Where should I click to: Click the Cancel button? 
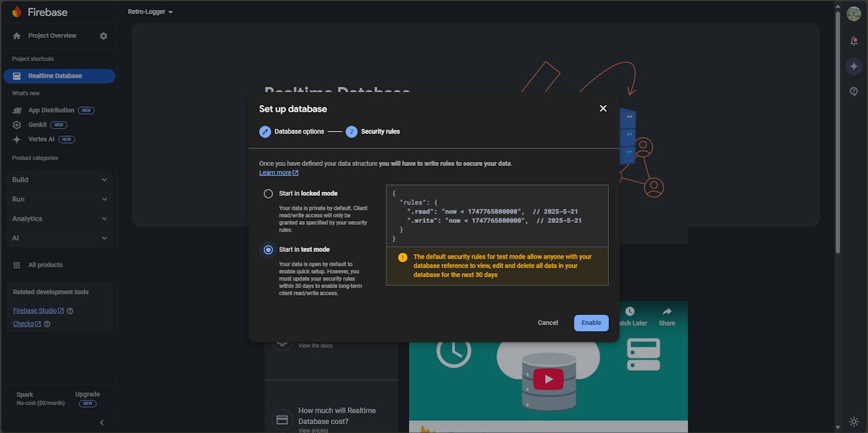(548, 323)
